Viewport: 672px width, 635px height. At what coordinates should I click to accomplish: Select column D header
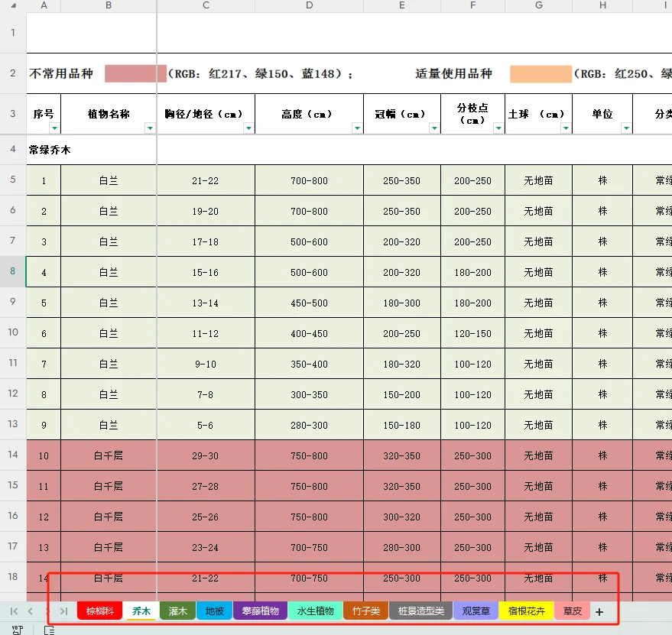point(309,5)
